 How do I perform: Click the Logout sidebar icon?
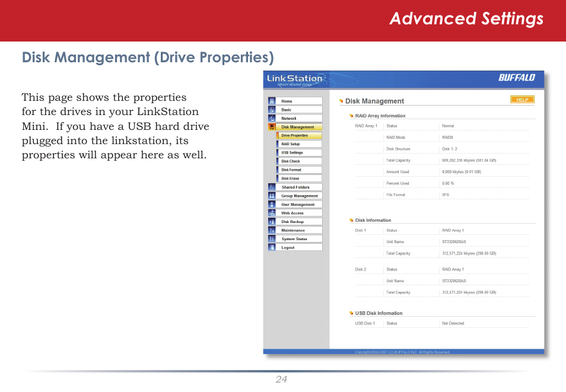(272, 248)
